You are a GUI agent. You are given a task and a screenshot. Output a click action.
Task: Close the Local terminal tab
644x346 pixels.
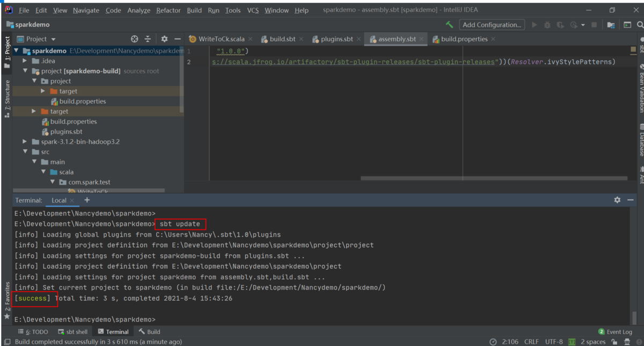point(72,200)
